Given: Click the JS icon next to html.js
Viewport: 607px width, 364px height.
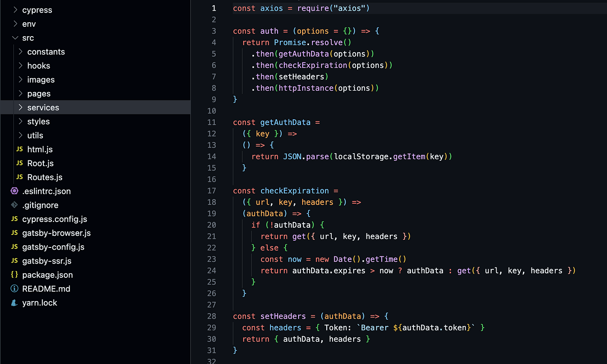Looking at the screenshot, I should 19,149.
